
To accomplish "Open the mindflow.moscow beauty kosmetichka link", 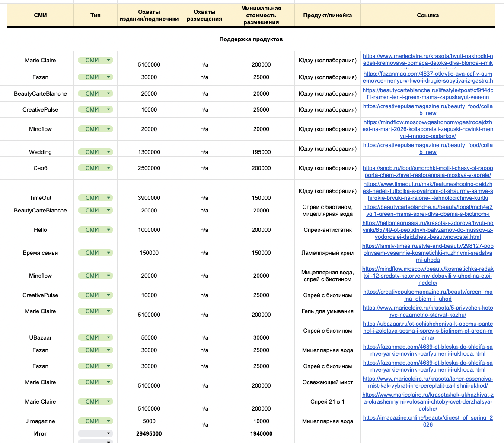I will tap(428, 276).
